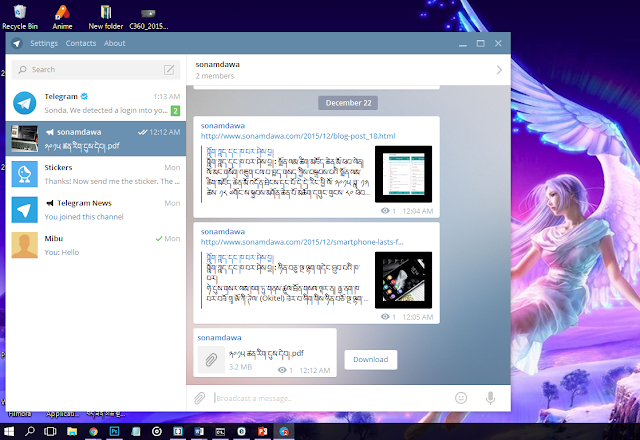Image resolution: width=640 pixels, height=440 pixels.
Task: Click the megaphone icon beside Telegram News
Action: tap(49, 203)
